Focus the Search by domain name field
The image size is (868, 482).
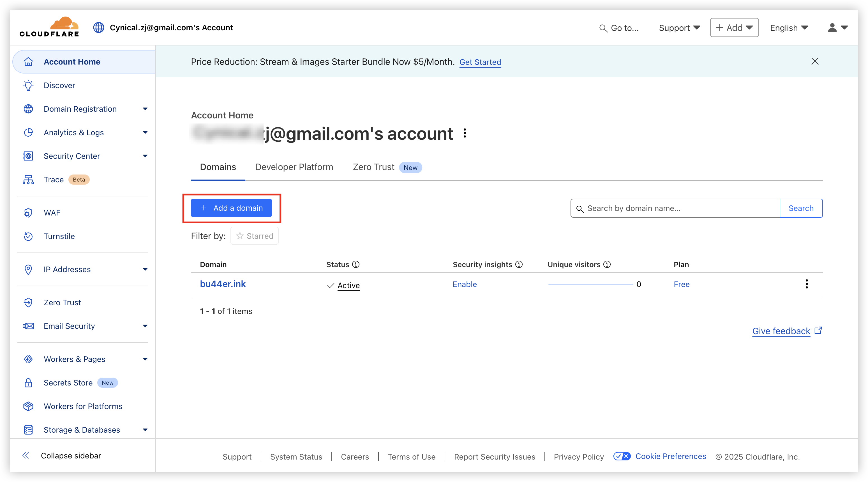675,208
